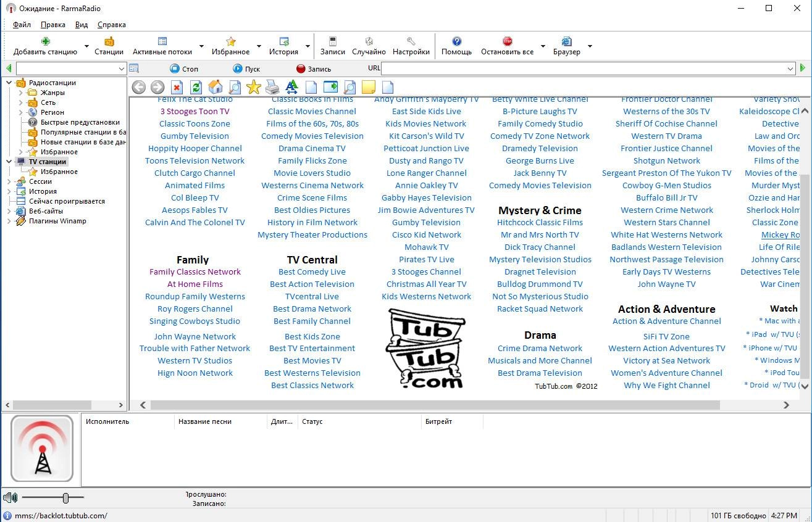Screen dimensions: 812x522
Task: Add page to favorites with browser star icon
Action: click(x=253, y=87)
